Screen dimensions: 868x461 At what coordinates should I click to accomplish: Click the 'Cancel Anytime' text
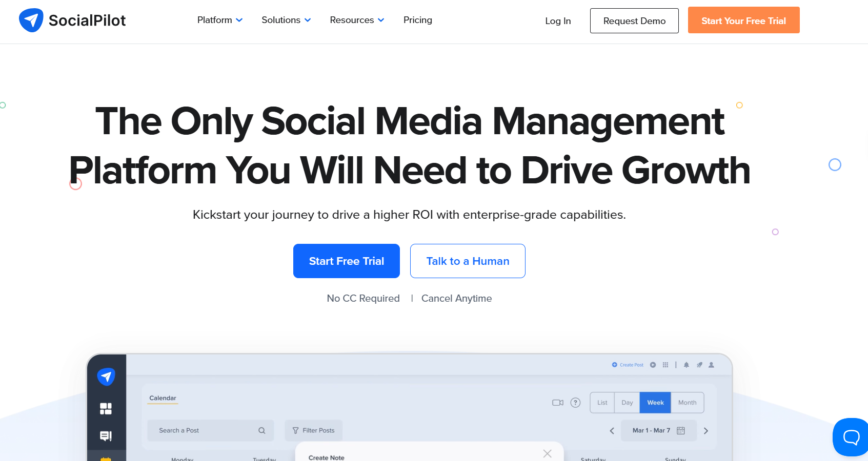point(456,298)
